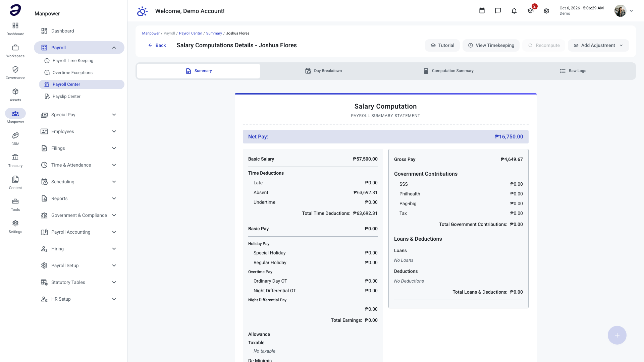Screen dimensions: 644x362
Task: Open Tools in the left rail
Action: [15, 204]
